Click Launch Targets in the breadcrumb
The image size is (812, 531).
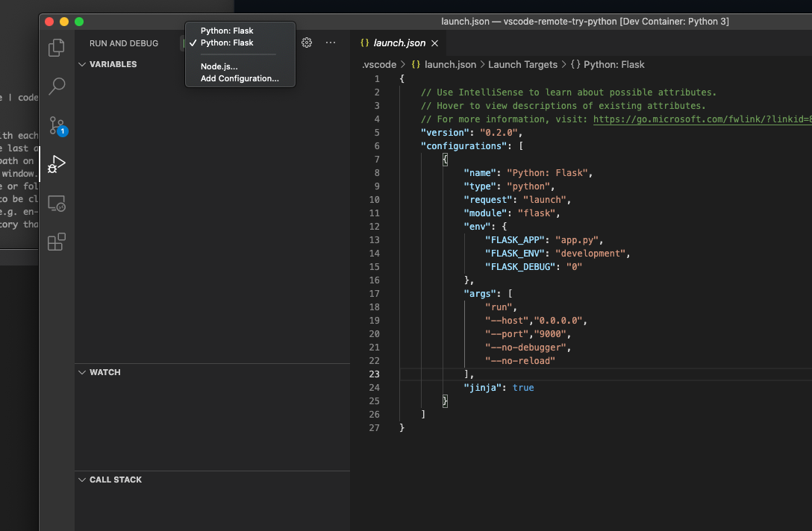(522, 65)
